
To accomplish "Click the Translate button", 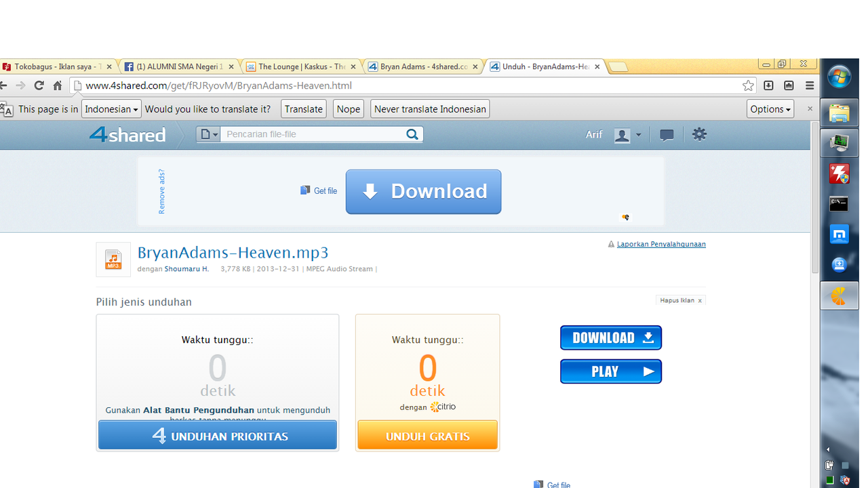I will pyautogui.click(x=303, y=109).
